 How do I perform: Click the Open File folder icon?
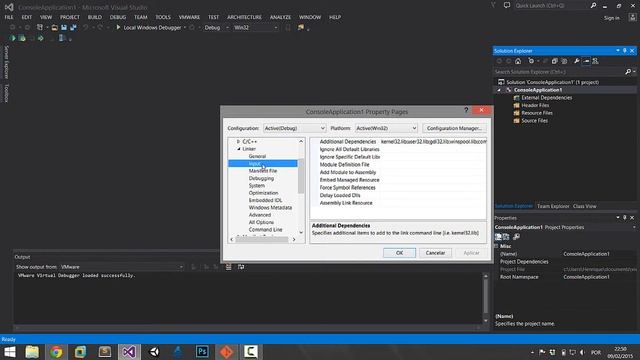pyautogui.click(x=54, y=27)
